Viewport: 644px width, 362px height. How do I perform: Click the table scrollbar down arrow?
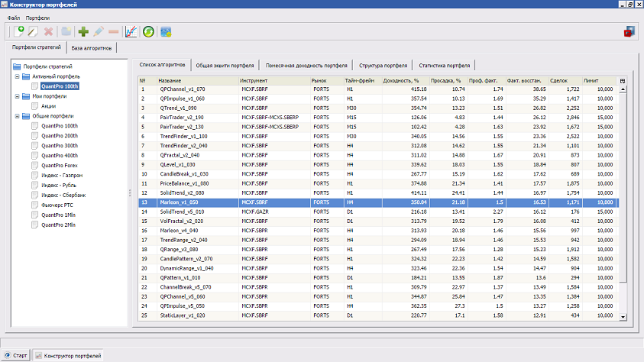point(623,316)
